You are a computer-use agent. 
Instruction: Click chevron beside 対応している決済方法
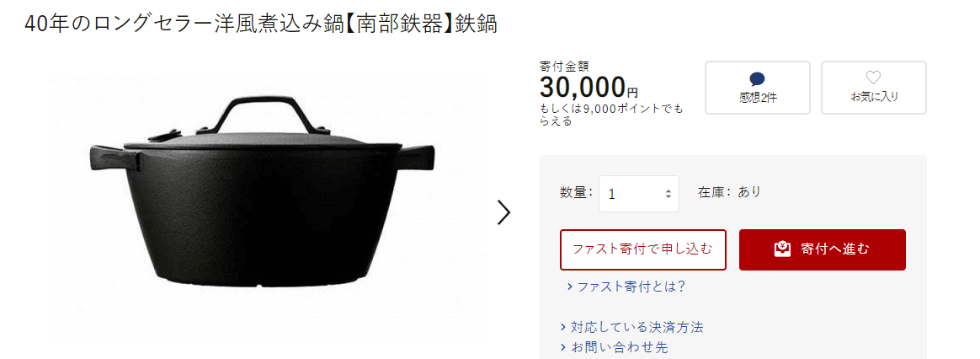(x=564, y=327)
